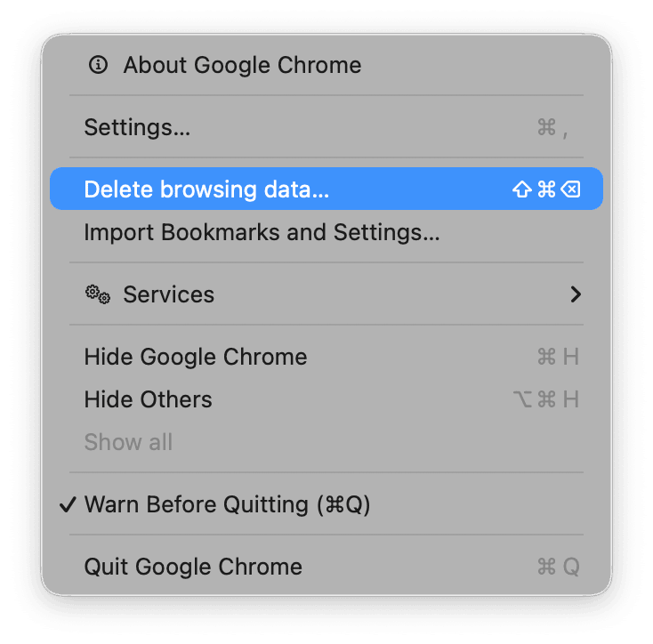
Task: Click the gears icon next to Services
Action: click(97, 294)
